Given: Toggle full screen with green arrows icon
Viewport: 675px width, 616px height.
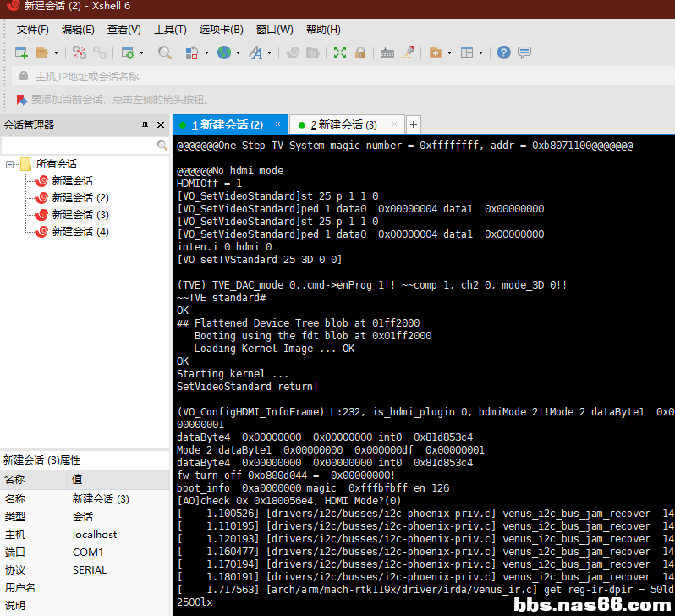Looking at the screenshot, I should [x=340, y=52].
